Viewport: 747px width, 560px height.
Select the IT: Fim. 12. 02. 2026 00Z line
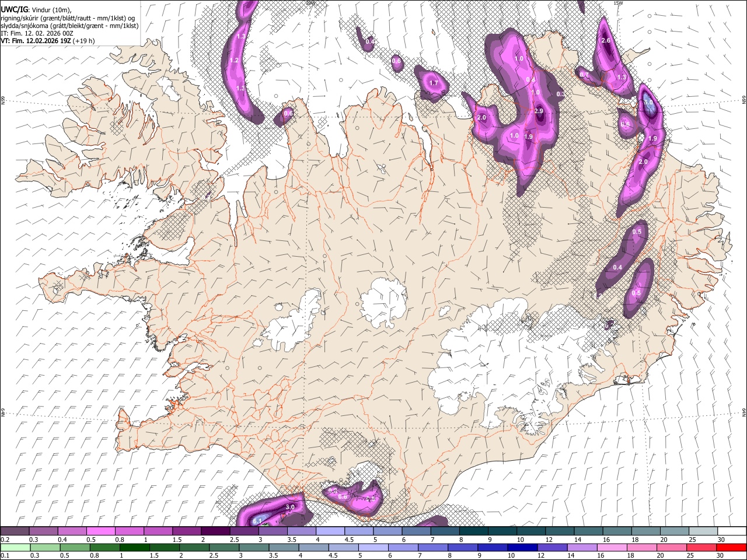tap(37, 33)
